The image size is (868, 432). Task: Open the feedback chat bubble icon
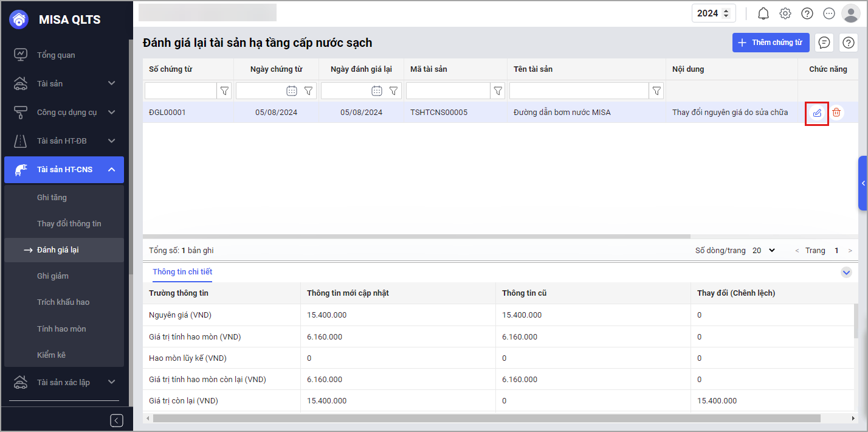point(824,43)
